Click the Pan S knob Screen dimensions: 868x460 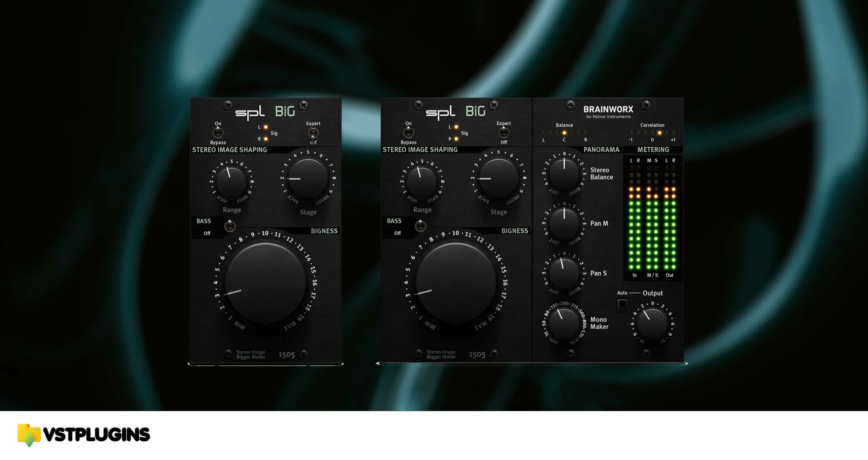point(564,273)
